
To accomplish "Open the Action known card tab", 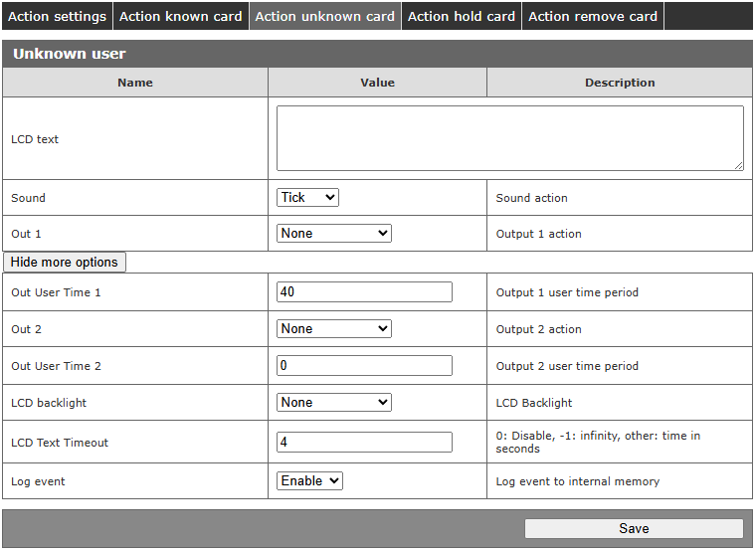I will pyautogui.click(x=180, y=16).
